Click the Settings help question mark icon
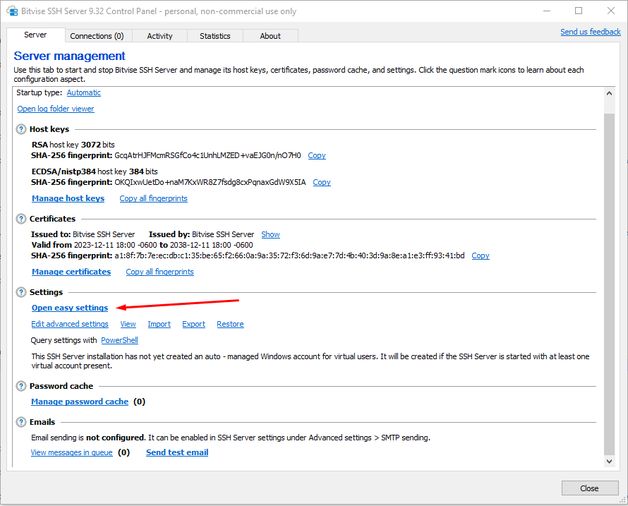 [21, 292]
